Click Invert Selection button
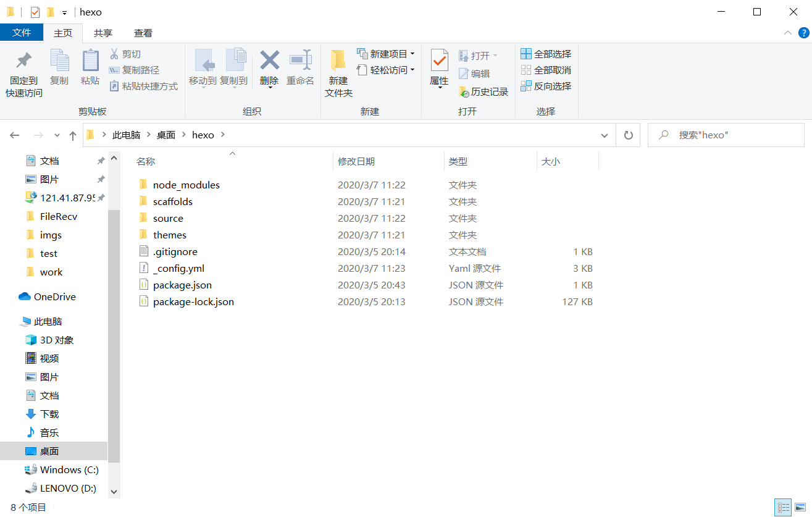812x517 pixels. pos(546,86)
